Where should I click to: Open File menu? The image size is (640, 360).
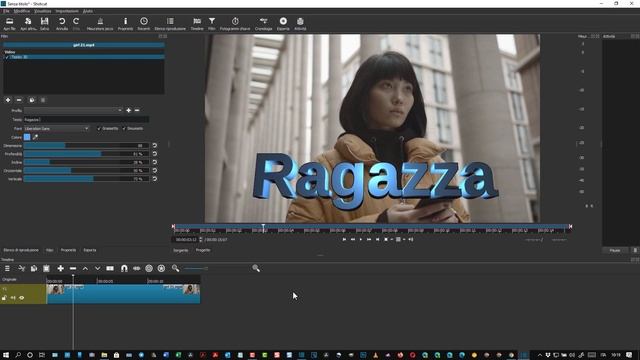(x=6, y=11)
